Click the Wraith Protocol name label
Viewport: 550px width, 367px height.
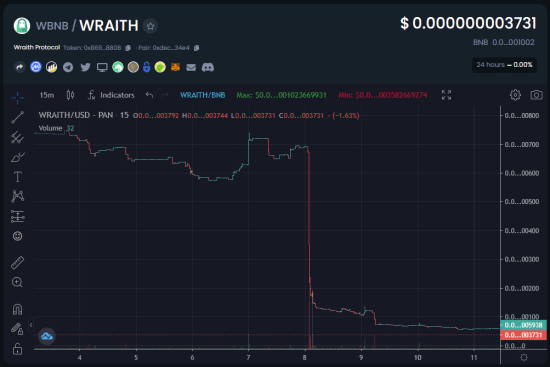(37, 47)
